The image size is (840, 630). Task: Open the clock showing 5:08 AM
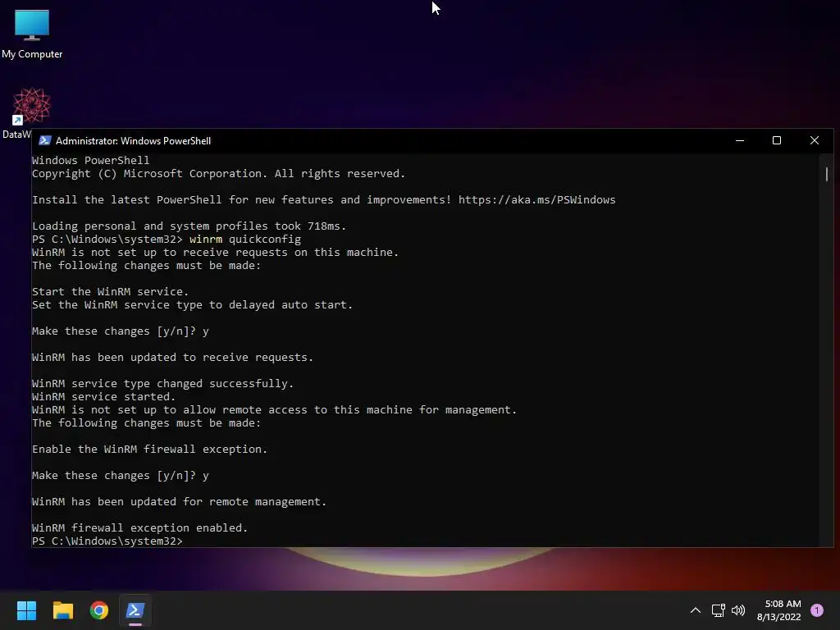tap(779, 610)
